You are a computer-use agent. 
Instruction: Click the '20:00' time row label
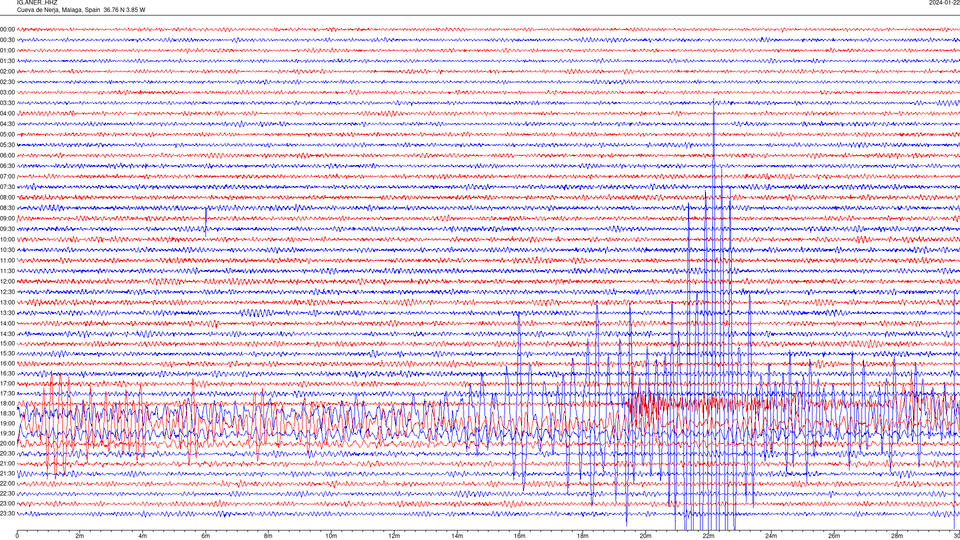(x=7, y=443)
